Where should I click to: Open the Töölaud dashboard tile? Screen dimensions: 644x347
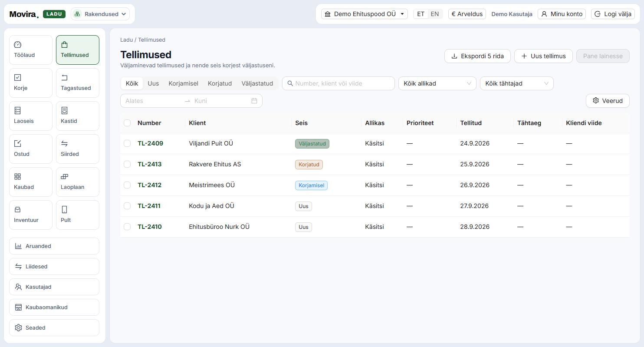click(31, 50)
